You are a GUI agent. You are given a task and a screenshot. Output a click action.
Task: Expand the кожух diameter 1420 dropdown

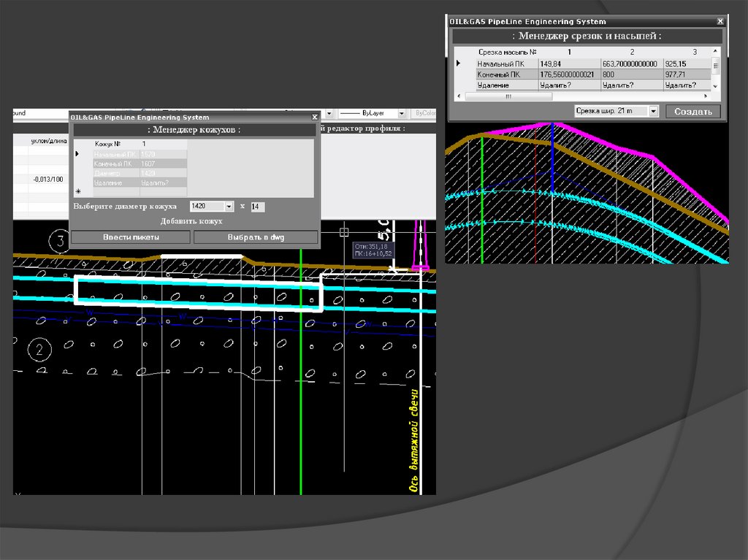click(x=229, y=207)
